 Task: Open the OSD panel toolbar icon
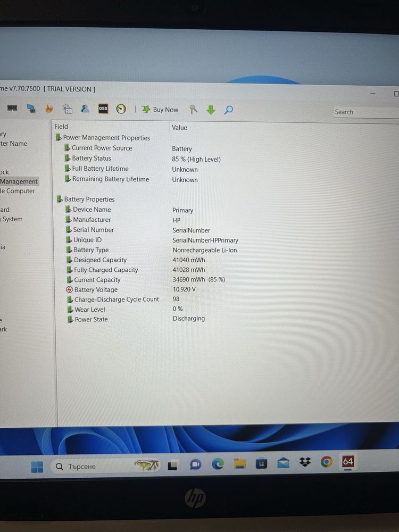coord(103,109)
